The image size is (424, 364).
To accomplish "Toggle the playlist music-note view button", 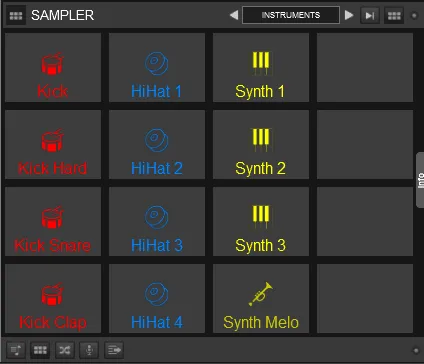I will coord(16,350).
